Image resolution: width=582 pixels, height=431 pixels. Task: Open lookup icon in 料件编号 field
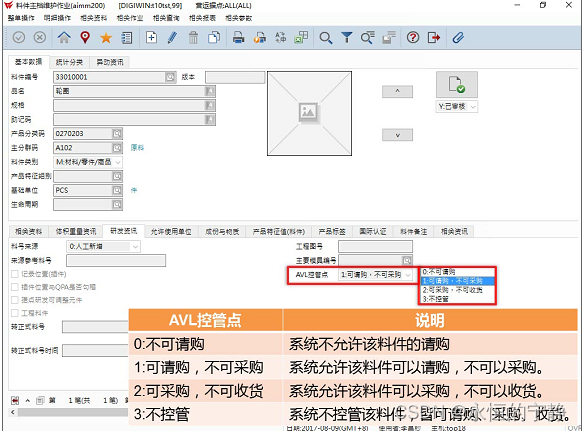point(170,77)
